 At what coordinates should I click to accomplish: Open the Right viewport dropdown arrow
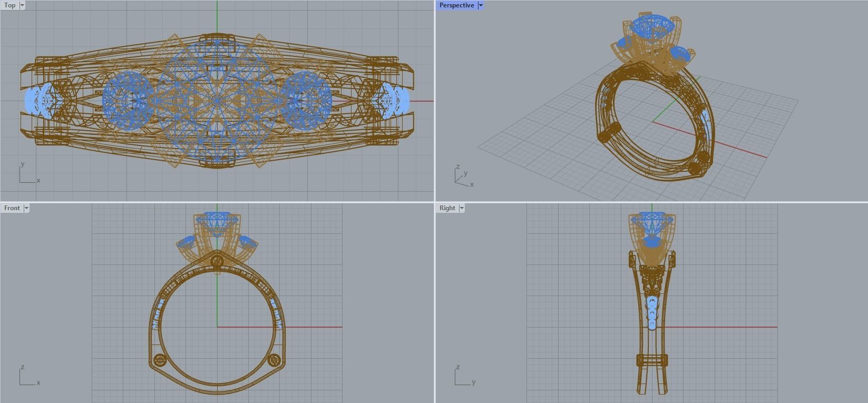pos(462,208)
